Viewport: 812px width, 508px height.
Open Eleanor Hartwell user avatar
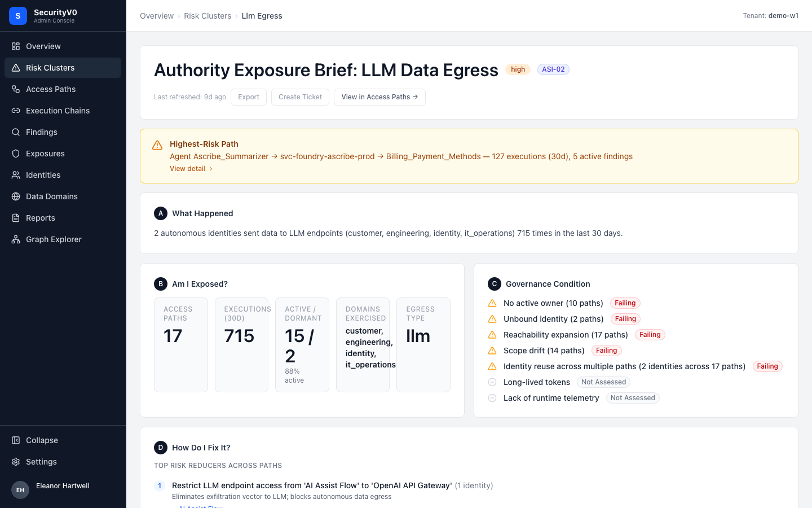click(20, 490)
